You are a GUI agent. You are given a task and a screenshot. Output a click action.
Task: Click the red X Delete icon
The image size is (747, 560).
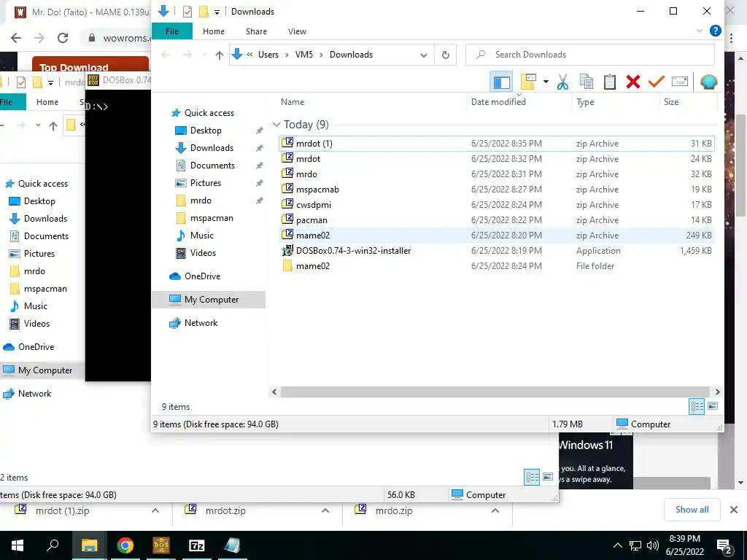(x=633, y=82)
